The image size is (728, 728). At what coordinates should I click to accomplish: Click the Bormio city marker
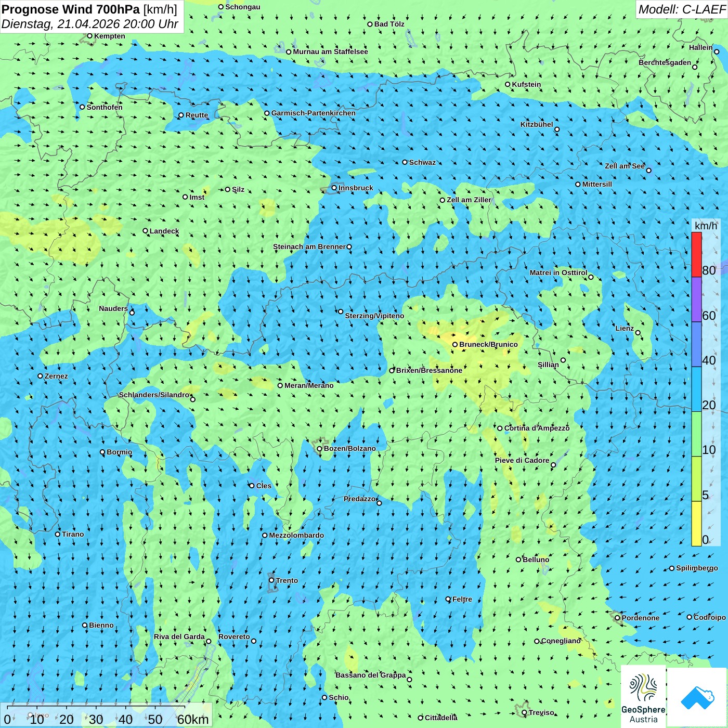102,452
